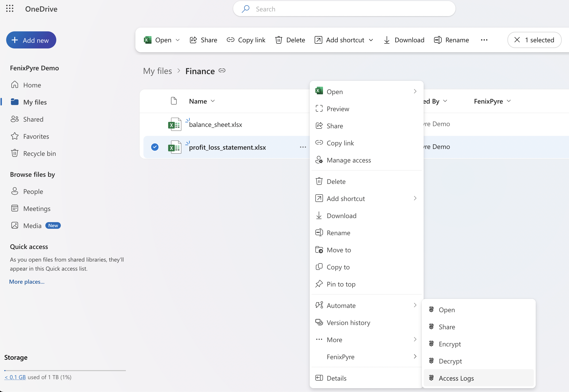The height and width of the screenshot is (392, 569).
Task: Click the balance_sheet.xlsx Excel file icon
Action: [x=175, y=124]
